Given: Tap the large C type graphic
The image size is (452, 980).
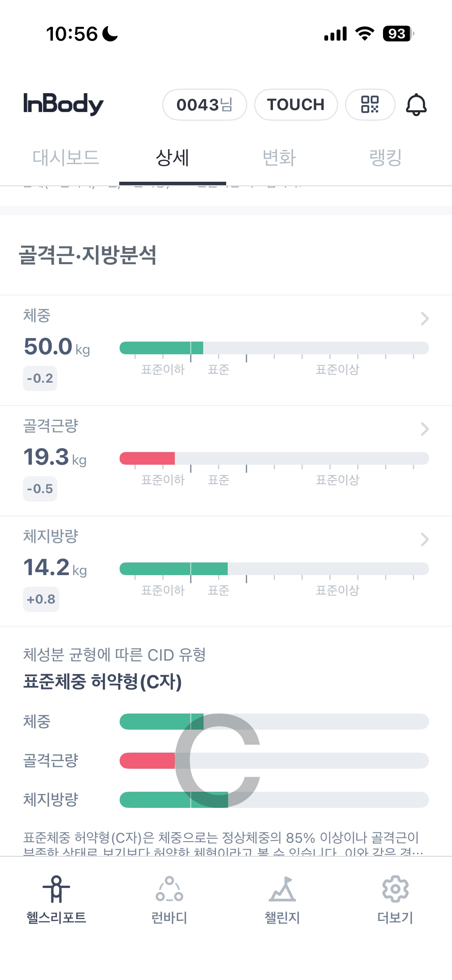Looking at the screenshot, I should 217,760.
